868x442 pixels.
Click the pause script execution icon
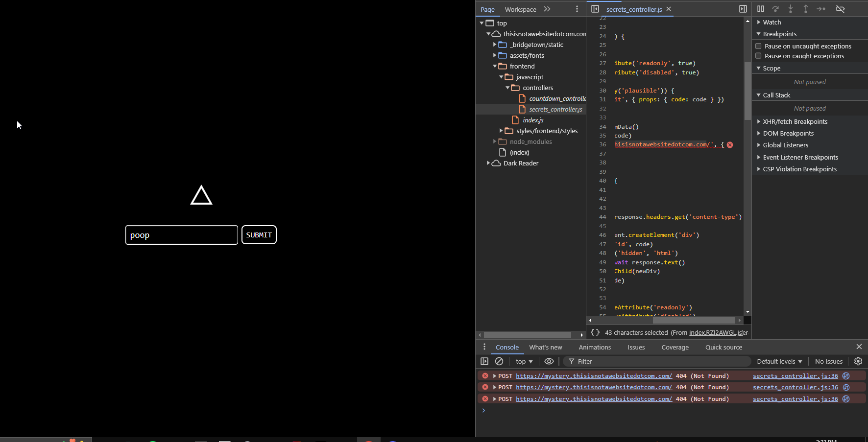coord(760,9)
